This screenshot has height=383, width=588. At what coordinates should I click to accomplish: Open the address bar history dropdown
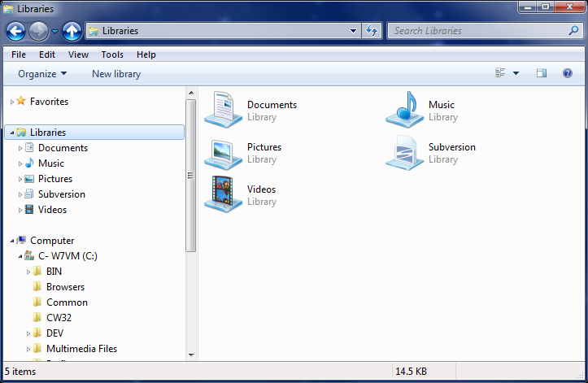pyautogui.click(x=353, y=31)
